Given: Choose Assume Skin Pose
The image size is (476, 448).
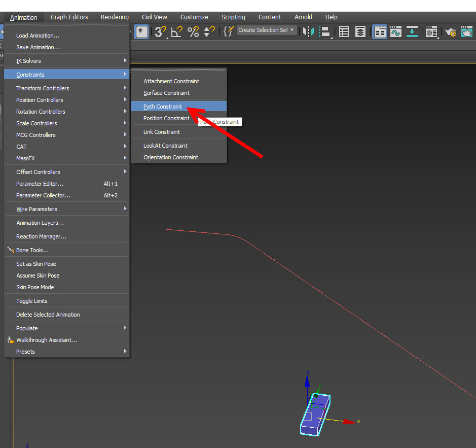Looking at the screenshot, I should click(x=67, y=275).
